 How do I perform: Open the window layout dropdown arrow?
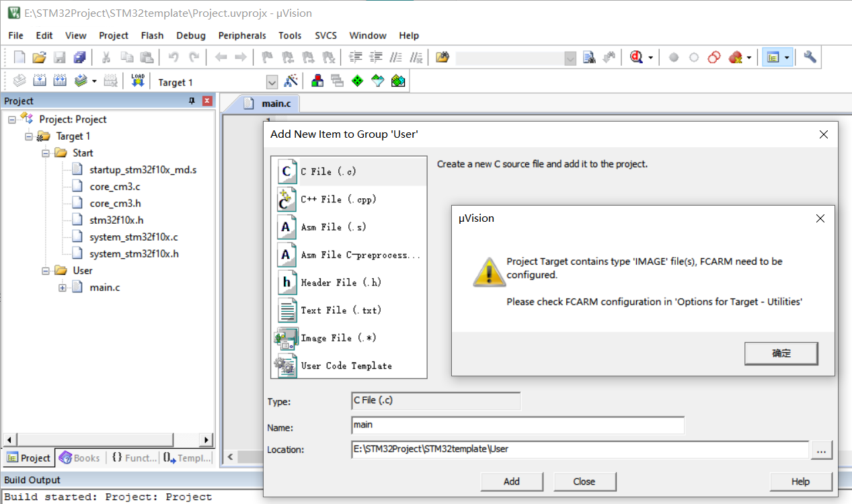click(x=786, y=58)
